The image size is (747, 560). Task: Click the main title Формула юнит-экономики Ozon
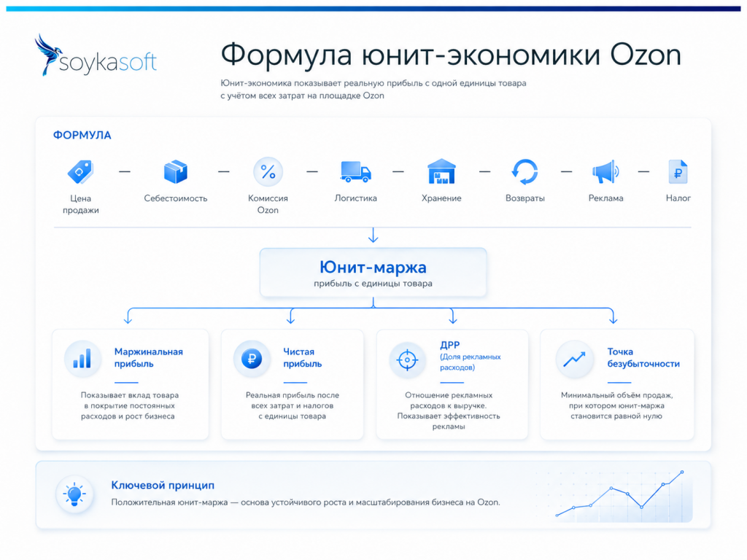click(x=451, y=54)
